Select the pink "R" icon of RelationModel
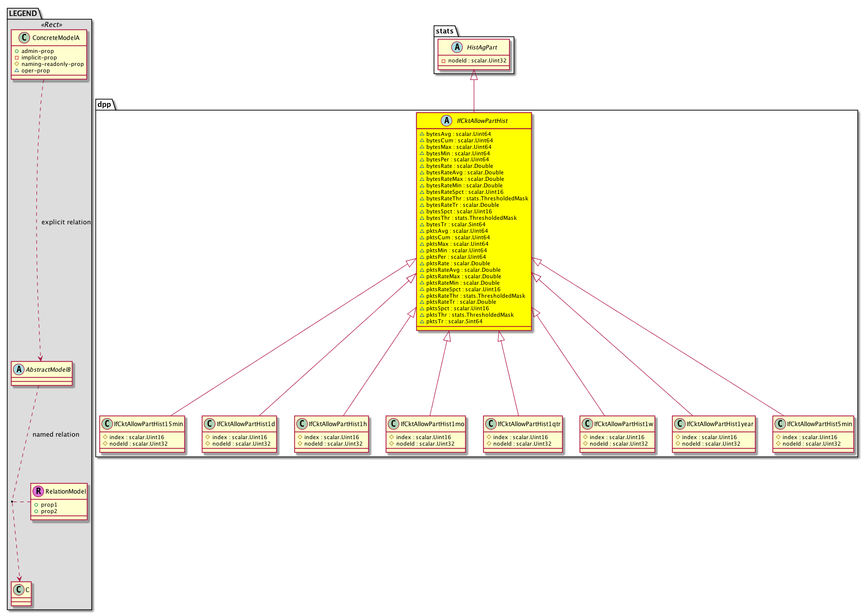Screen dimensions: 868x615 [x=38, y=491]
